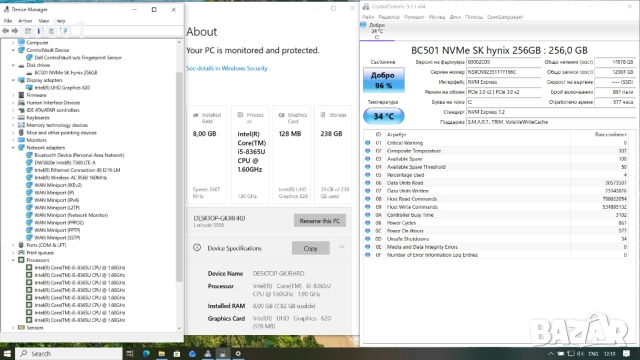Open File Explorer from taskbar
Viewport: 640px width, 360px height.
tap(162, 353)
